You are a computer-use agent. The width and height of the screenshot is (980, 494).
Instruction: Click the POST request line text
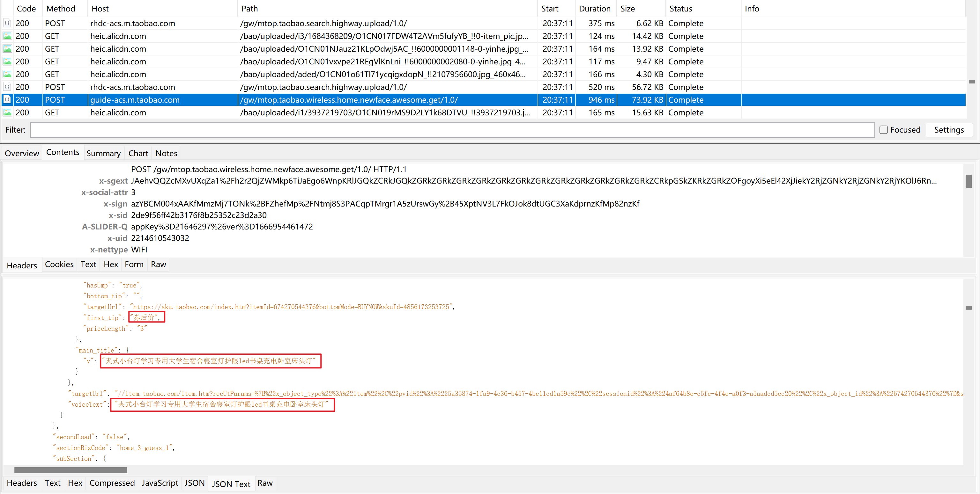[269, 169]
